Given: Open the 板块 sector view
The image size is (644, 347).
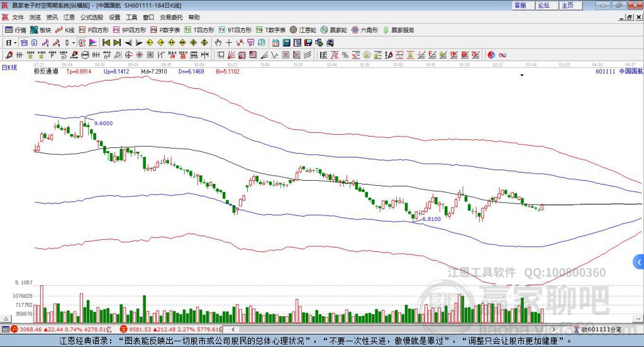Looking at the screenshot, I should click(41, 30).
